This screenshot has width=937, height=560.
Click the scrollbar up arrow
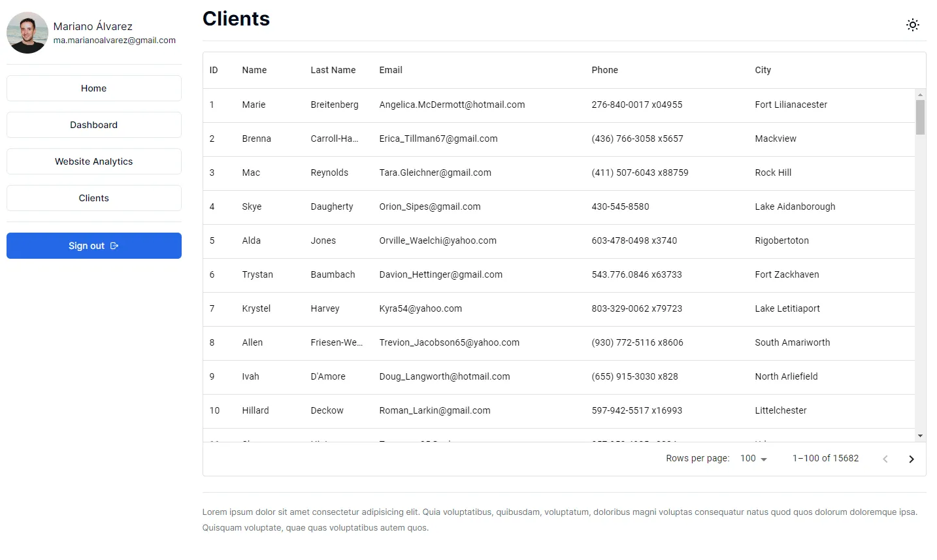(x=920, y=95)
